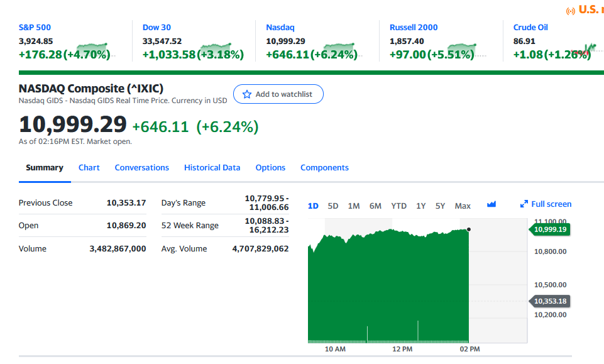
Task: Click the Avg. Volume value 4,707,829,062
Action: pos(260,249)
